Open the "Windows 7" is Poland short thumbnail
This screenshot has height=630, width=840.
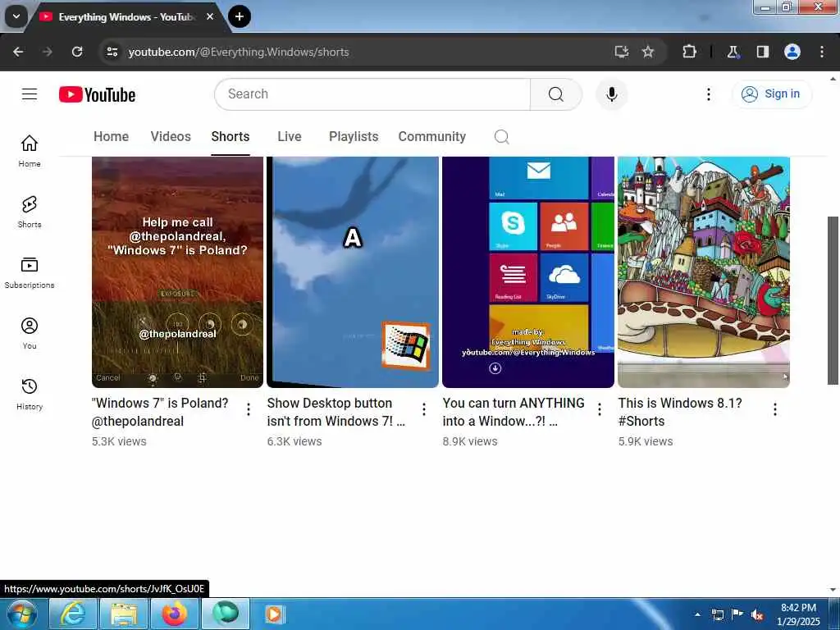coord(177,272)
